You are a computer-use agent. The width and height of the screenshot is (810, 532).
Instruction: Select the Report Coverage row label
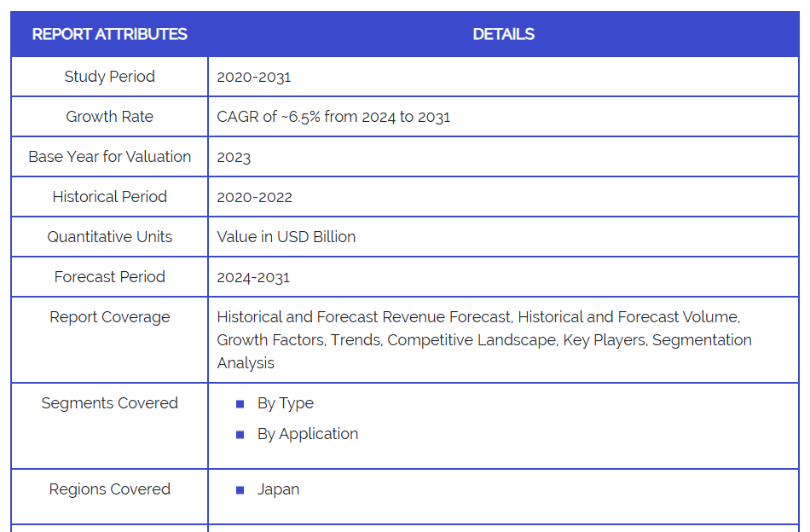tap(109, 317)
